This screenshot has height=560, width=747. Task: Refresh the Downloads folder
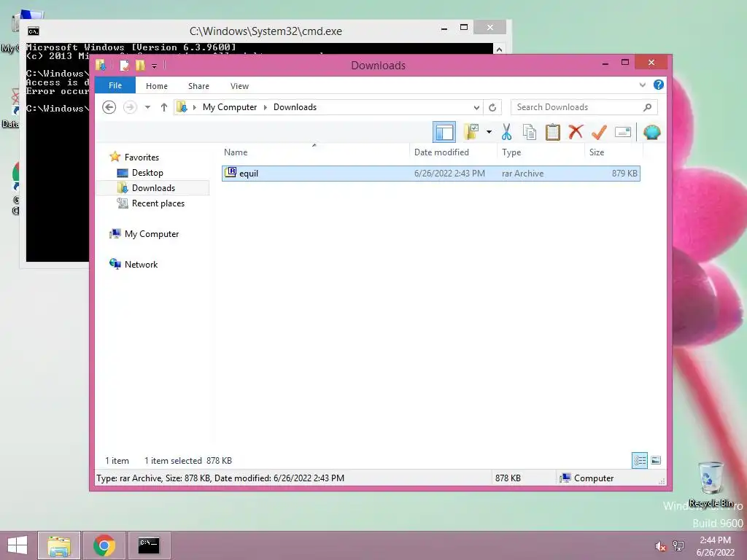[x=492, y=108]
